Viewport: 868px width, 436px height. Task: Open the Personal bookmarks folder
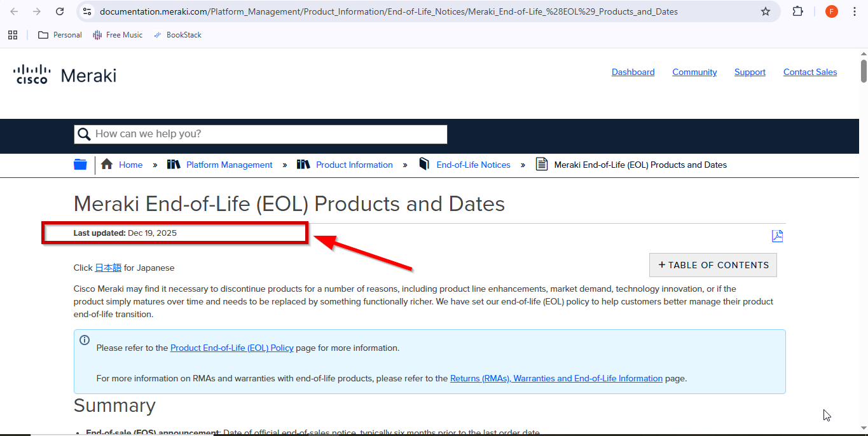(60, 35)
